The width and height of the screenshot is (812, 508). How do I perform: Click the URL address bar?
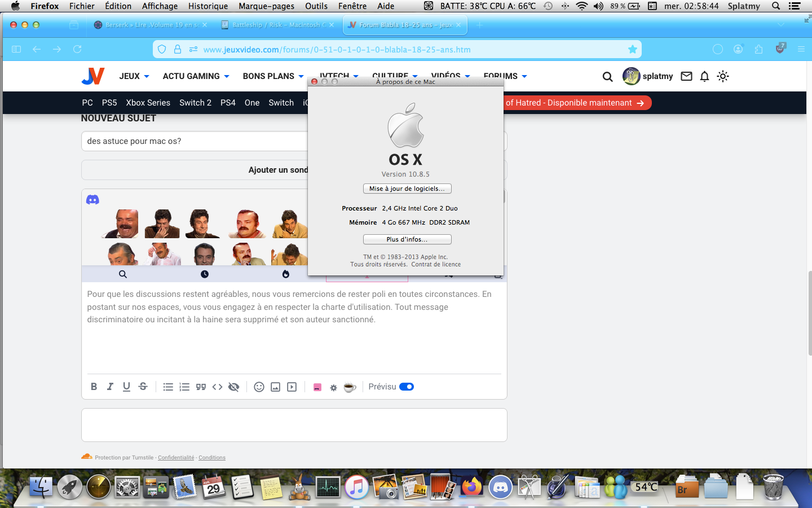click(x=397, y=49)
